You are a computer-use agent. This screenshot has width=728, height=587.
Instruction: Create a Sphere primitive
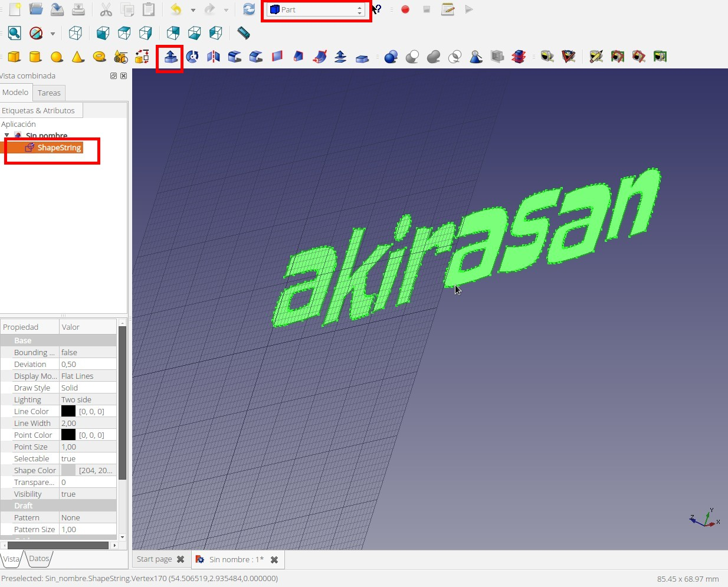(x=57, y=57)
